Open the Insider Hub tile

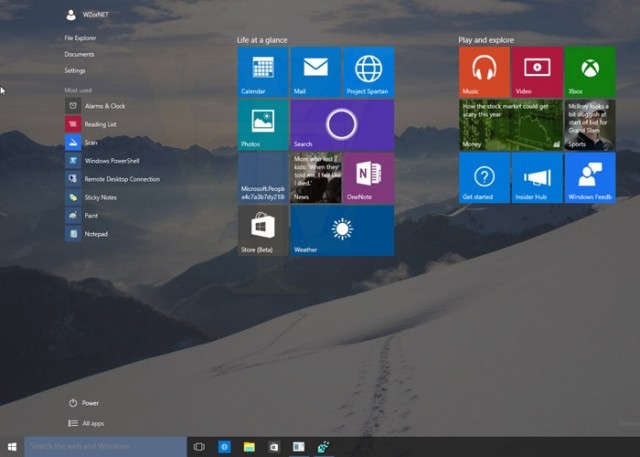537,177
